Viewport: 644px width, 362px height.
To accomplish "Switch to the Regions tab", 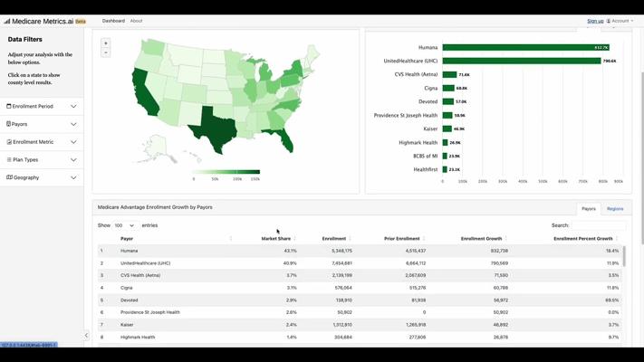I will (615, 209).
